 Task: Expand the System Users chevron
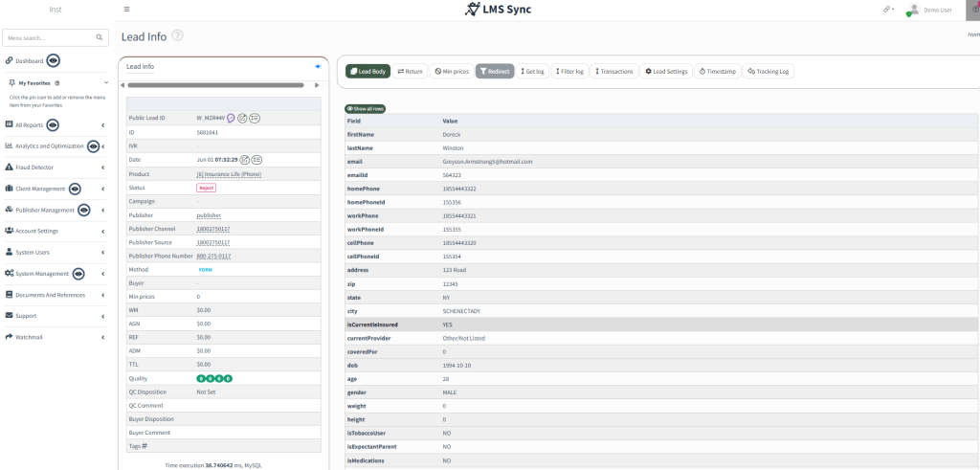pyautogui.click(x=102, y=253)
